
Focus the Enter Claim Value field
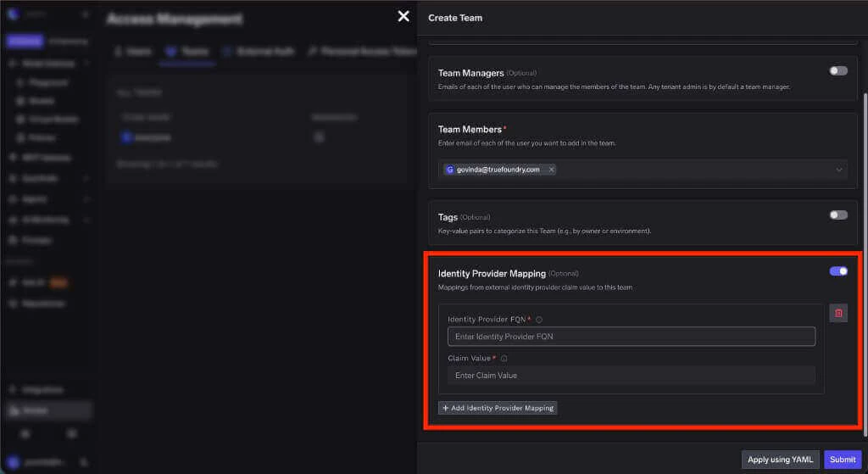click(x=631, y=376)
